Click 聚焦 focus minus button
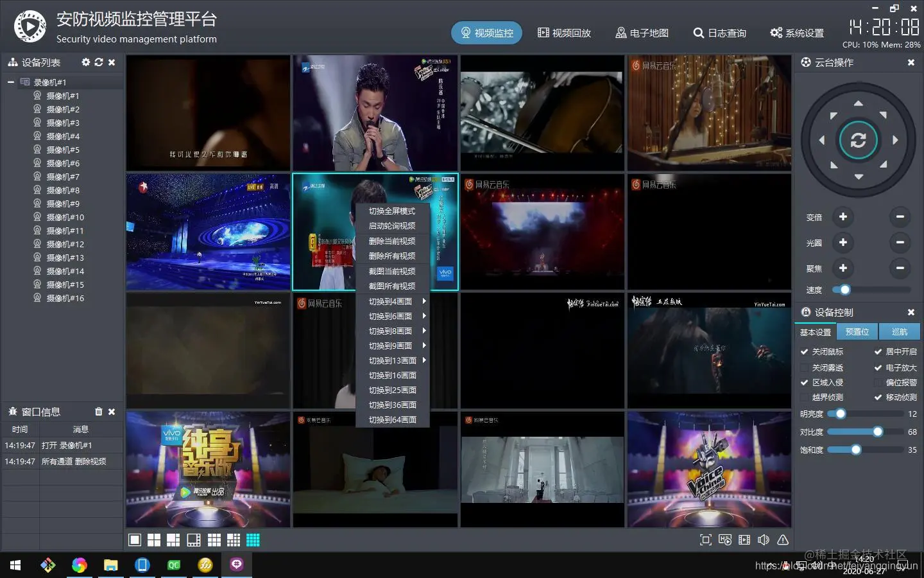This screenshot has width=924, height=578. 900,268
